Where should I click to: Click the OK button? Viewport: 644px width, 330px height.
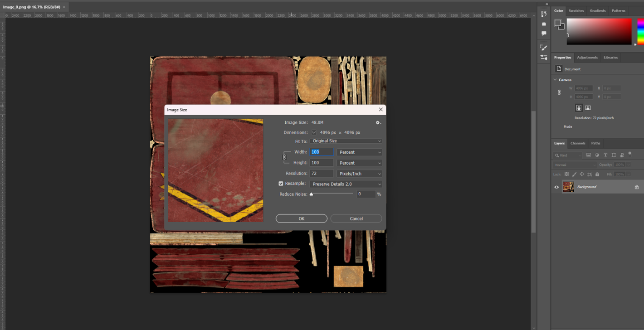302,218
